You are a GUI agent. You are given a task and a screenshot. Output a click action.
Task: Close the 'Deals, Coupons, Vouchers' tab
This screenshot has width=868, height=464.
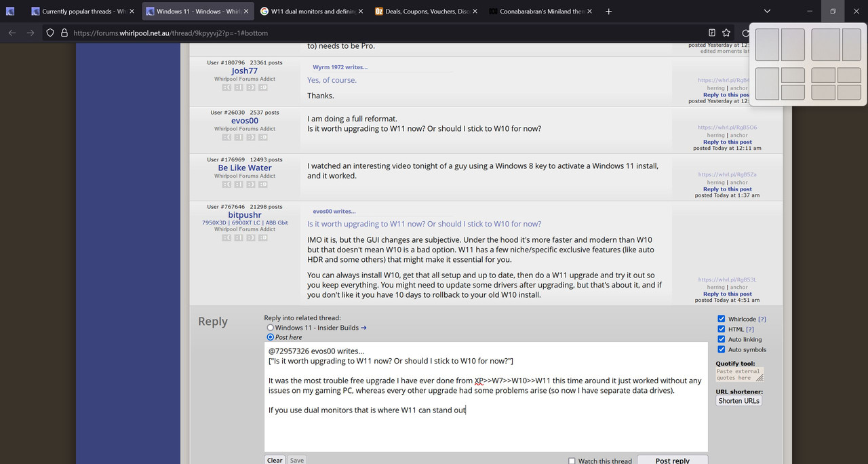475,12
